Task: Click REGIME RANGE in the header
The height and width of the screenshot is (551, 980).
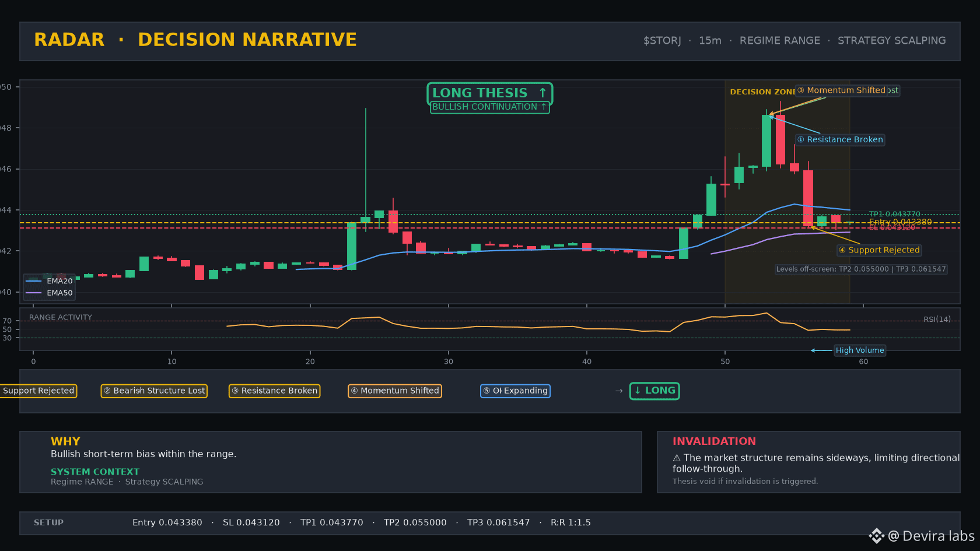Action: pyautogui.click(x=780, y=41)
